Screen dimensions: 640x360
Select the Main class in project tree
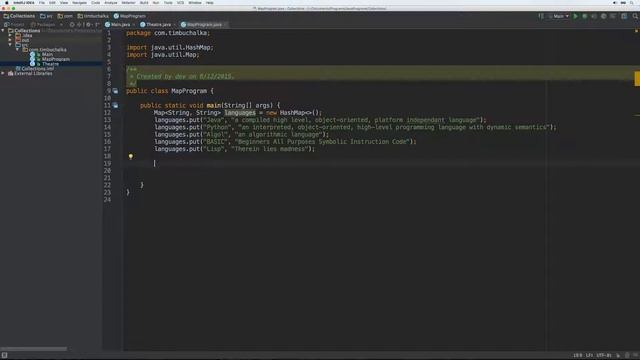click(47, 54)
